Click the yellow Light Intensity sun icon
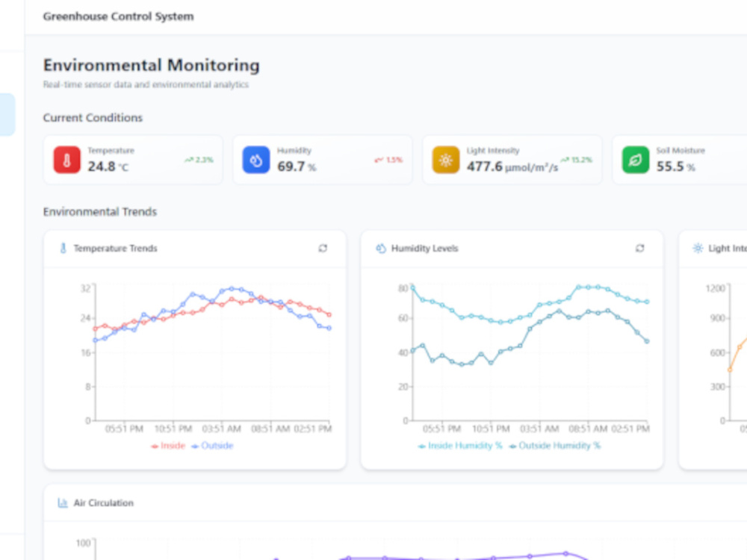 [x=446, y=160]
